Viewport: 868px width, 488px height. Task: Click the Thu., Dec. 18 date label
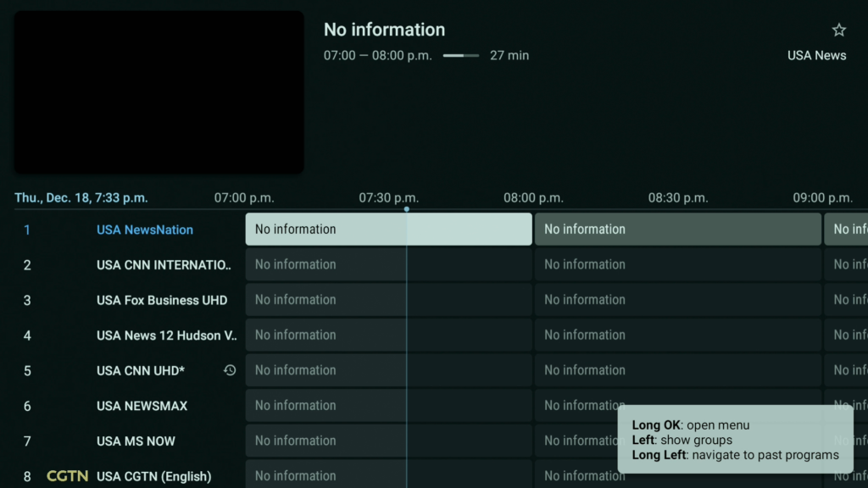click(x=81, y=198)
